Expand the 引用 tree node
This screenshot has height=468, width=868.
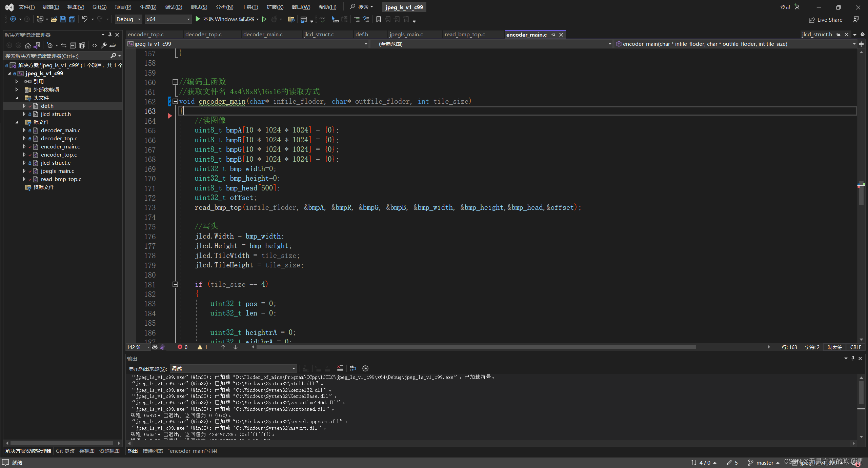click(17, 81)
